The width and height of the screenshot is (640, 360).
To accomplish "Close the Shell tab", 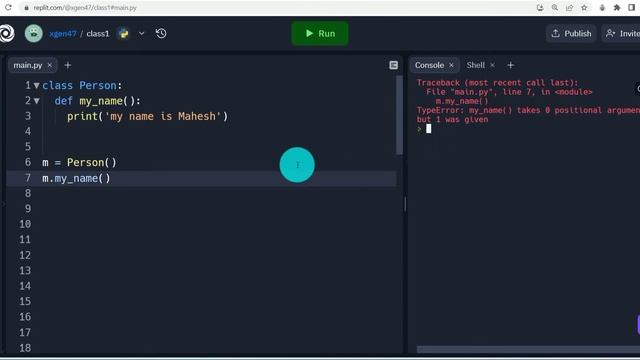I will coord(492,65).
